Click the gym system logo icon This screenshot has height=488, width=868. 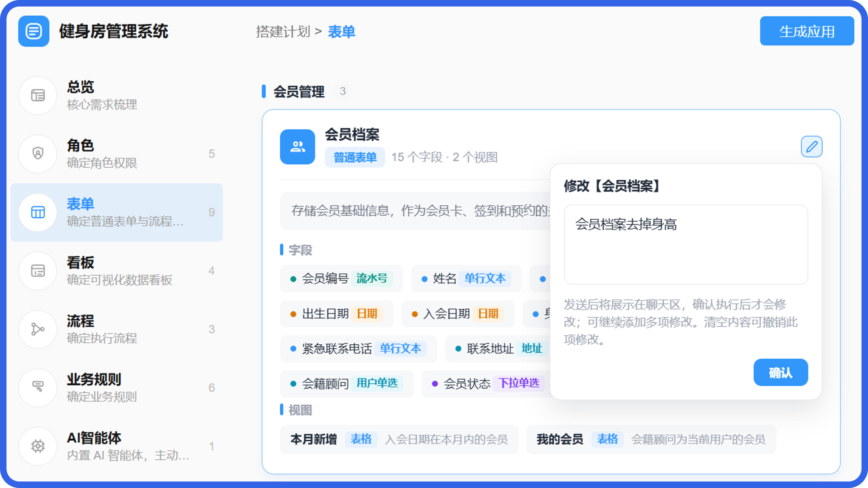34,31
